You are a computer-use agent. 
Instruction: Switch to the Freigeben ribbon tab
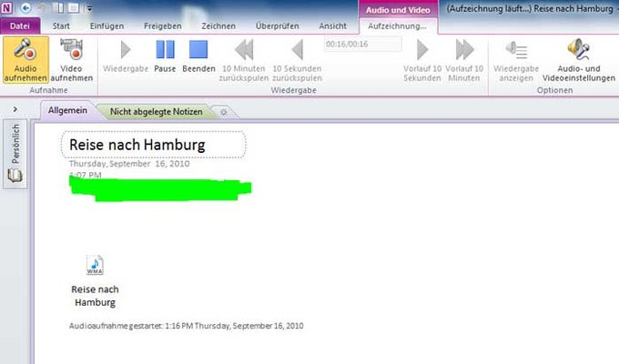click(163, 26)
